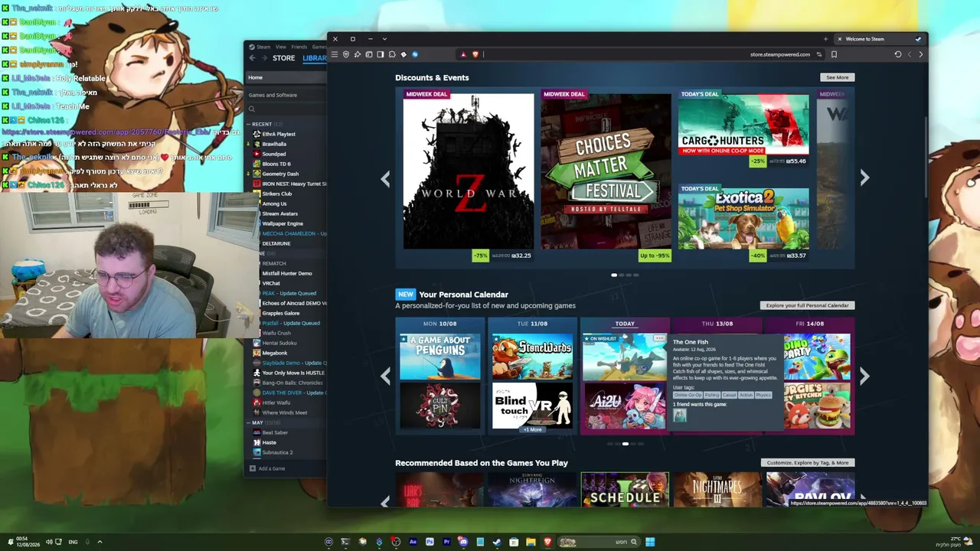
Task: Expand the browser tab search chevron
Action: [384, 39]
